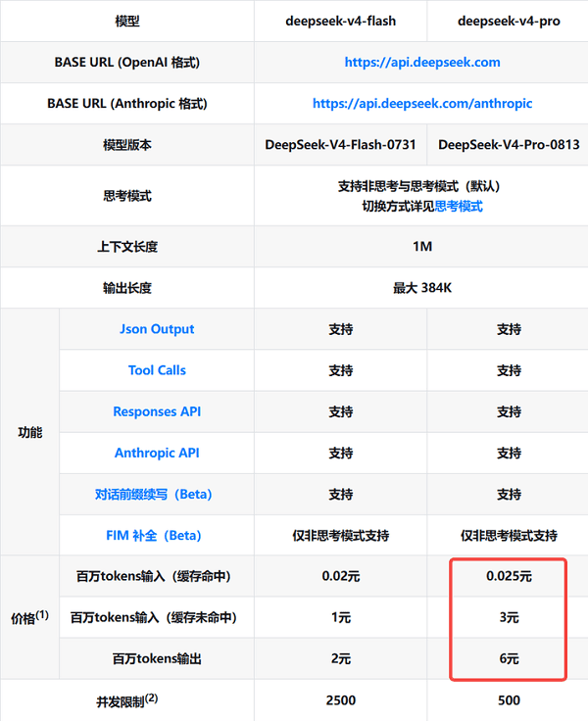Click 仅非思考模式支持 in pro column
The width and height of the screenshot is (588, 721).
pyautogui.click(x=509, y=535)
